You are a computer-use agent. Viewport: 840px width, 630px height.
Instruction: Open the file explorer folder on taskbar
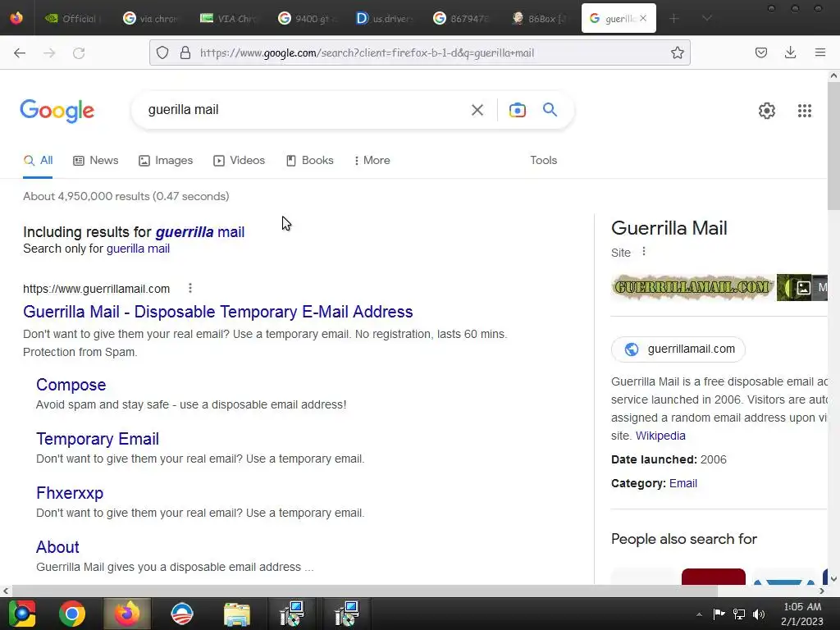(x=237, y=614)
